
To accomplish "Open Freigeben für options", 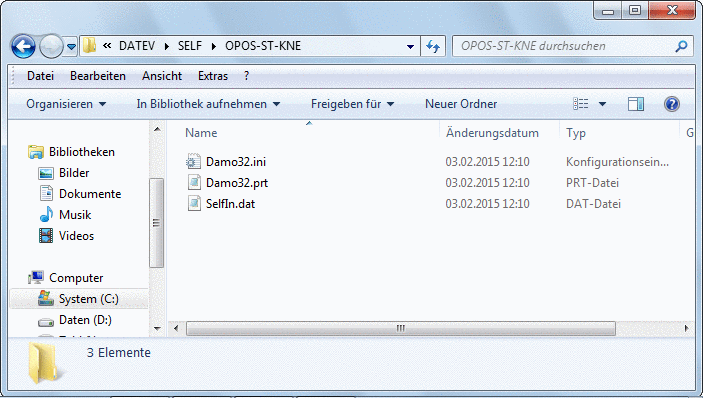I will pyautogui.click(x=352, y=104).
